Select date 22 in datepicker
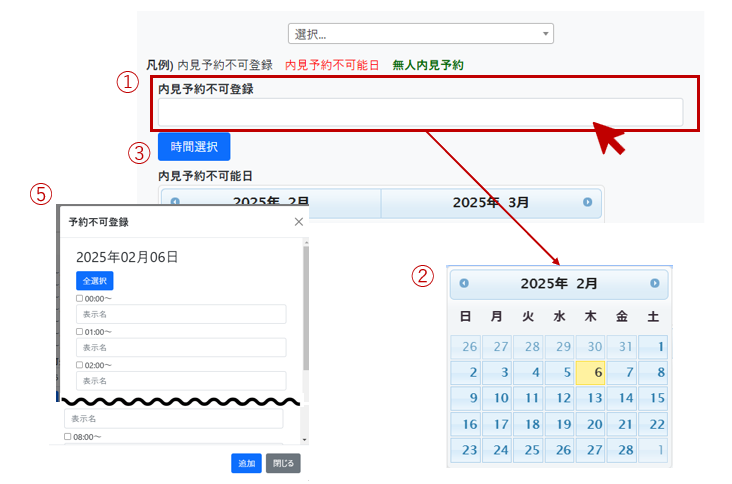The width and height of the screenshot is (732, 484). 653,424
